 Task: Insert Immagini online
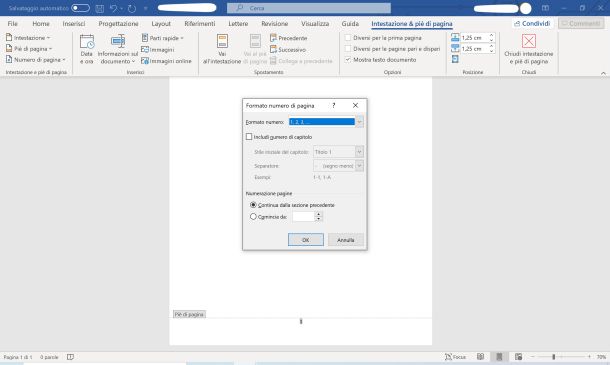(166, 61)
